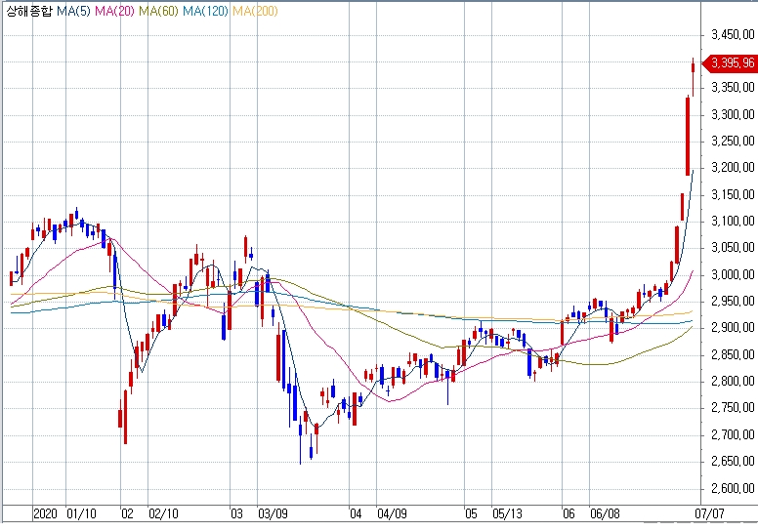Click the red 3,395.96 current price tag
758x532 pixels.
732,63
